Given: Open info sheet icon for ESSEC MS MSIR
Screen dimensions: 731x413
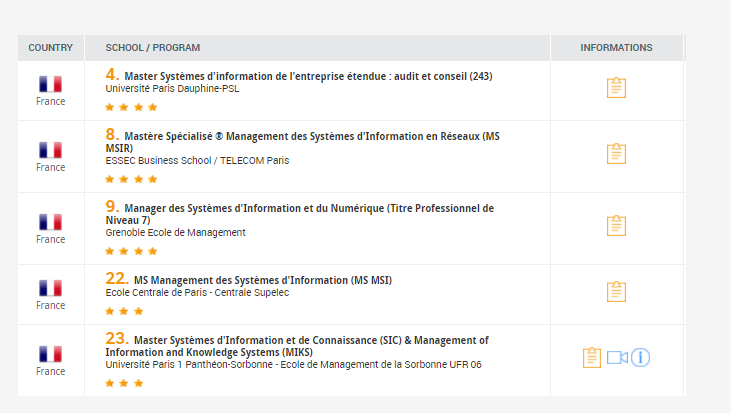Looking at the screenshot, I should tap(616, 154).
